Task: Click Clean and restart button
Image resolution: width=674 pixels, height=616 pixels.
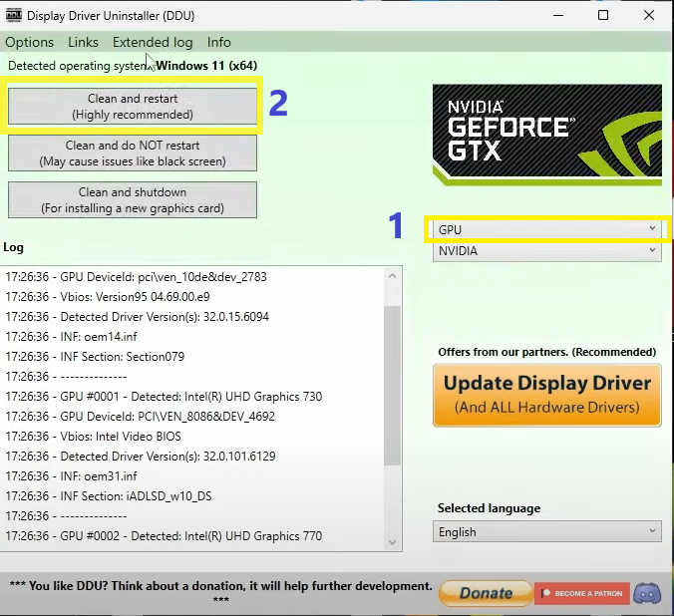Action: pos(133,107)
